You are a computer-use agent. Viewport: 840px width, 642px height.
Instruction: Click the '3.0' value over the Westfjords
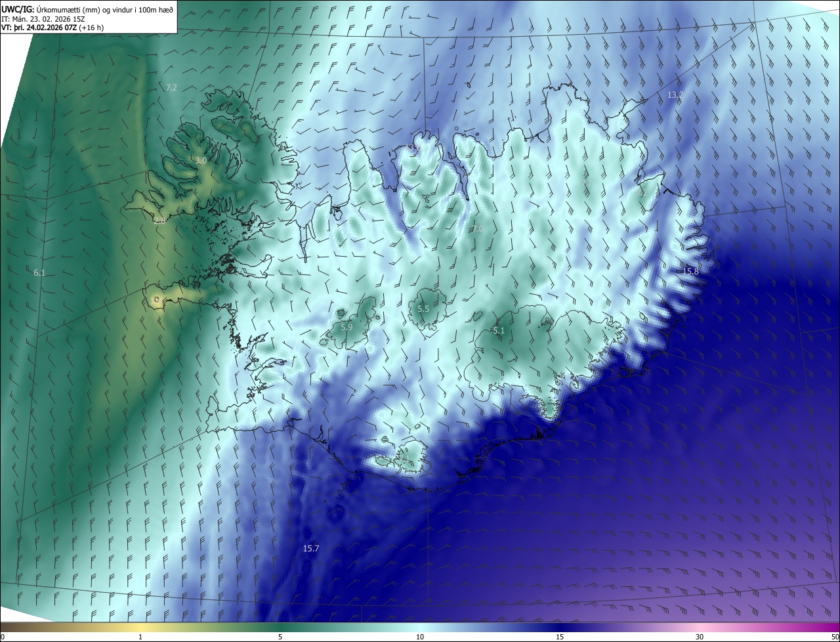coord(201,160)
